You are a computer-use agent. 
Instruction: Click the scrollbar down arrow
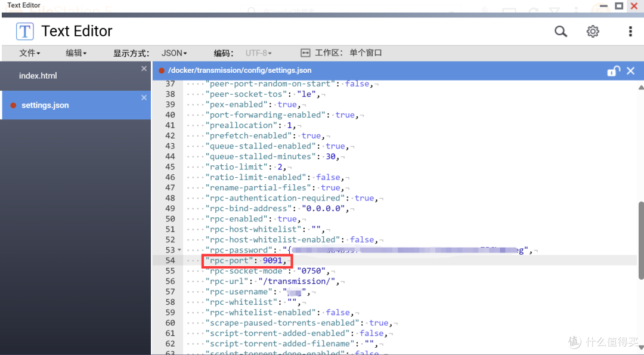click(x=640, y=348)
